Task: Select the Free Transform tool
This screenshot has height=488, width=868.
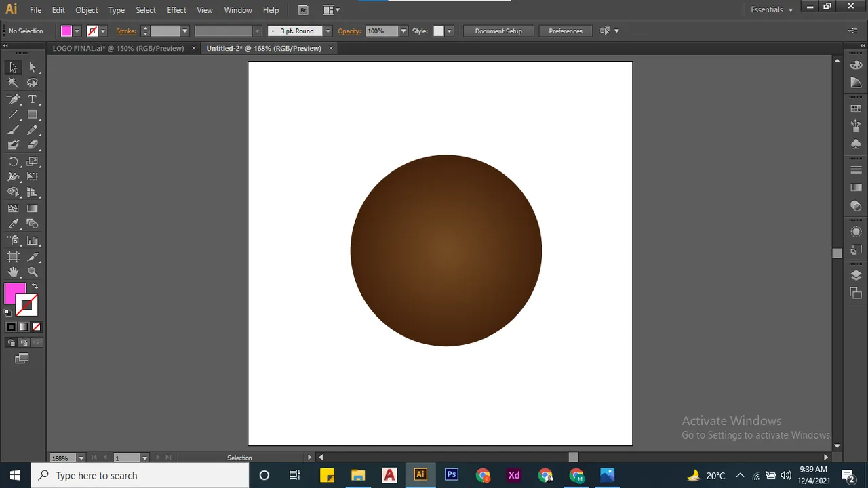Action: (x=33, y=177)
